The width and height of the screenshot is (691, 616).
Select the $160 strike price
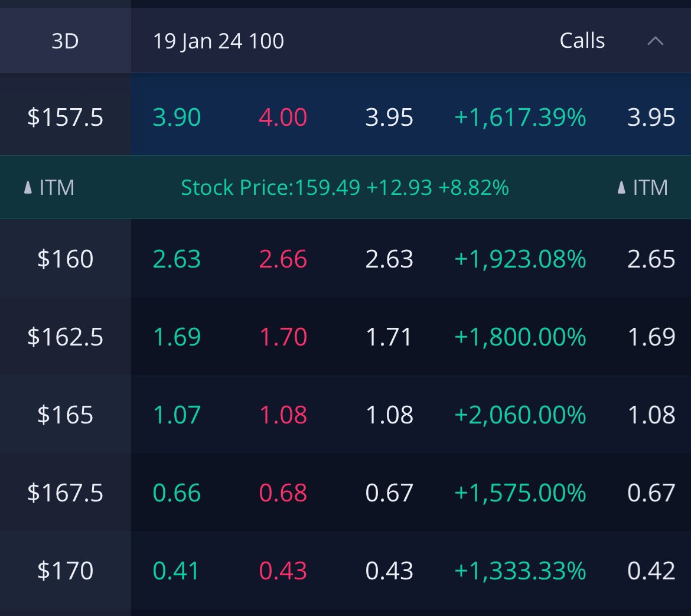(x=65, y=259)
